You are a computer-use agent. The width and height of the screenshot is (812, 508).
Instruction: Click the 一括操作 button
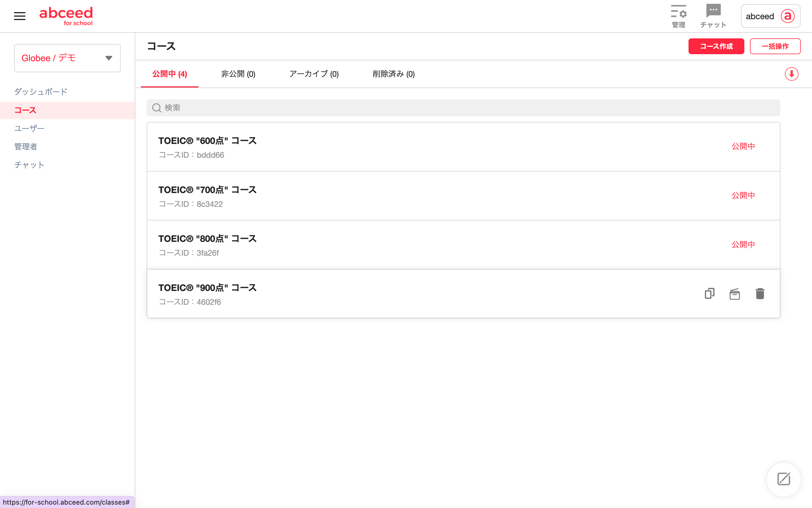(775, 46)
